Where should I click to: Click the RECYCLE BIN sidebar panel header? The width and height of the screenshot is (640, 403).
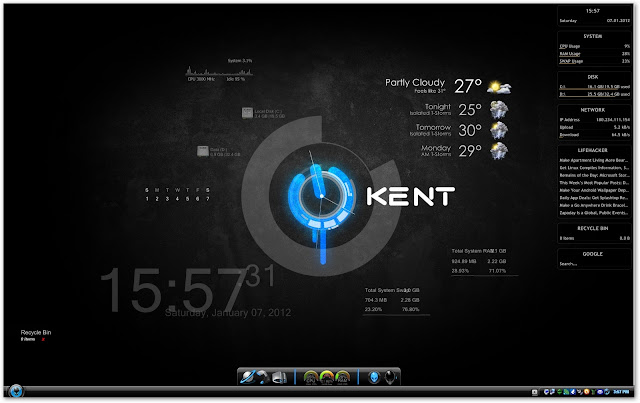tap(593, 228)
